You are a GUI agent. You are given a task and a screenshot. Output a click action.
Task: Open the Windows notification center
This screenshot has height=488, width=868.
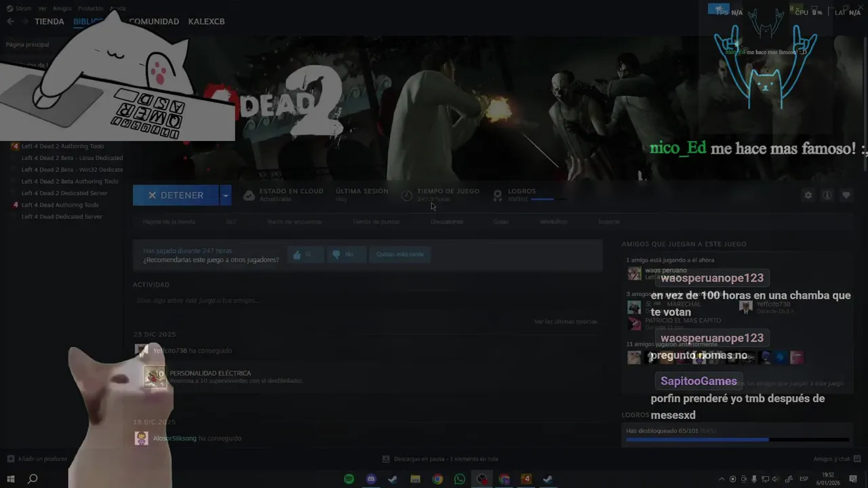click(854, 479)
